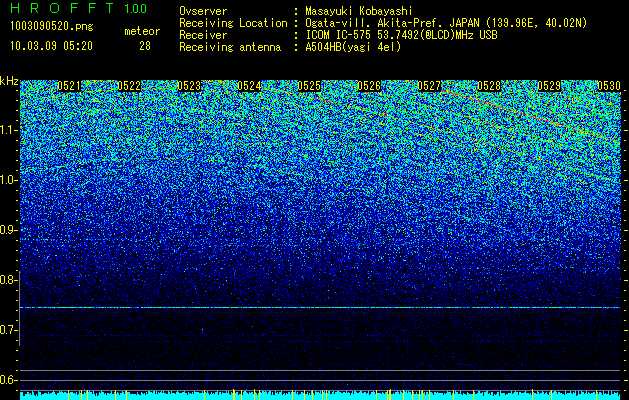Click the 0523 time marker
The width and height of the screenshot is (629, 400).
[x=189, y=86]
